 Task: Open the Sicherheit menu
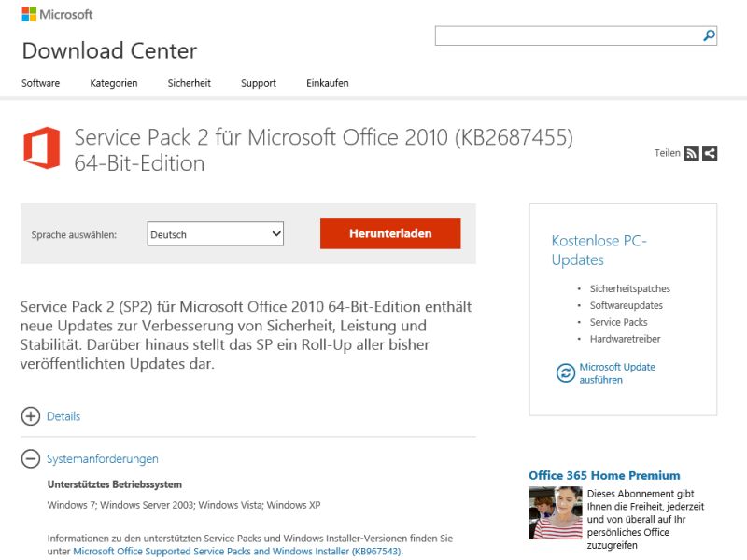190,83
